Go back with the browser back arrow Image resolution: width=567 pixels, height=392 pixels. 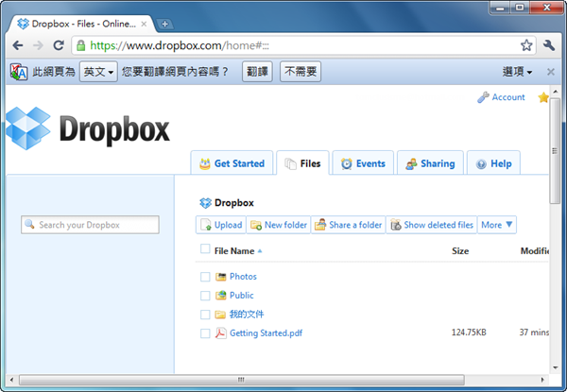point(17,45)
